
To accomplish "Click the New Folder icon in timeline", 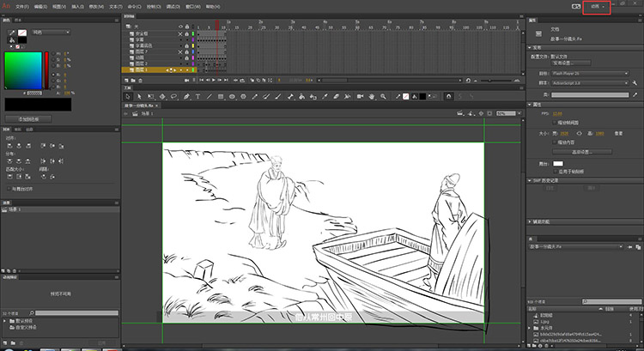I will (133, 81).
